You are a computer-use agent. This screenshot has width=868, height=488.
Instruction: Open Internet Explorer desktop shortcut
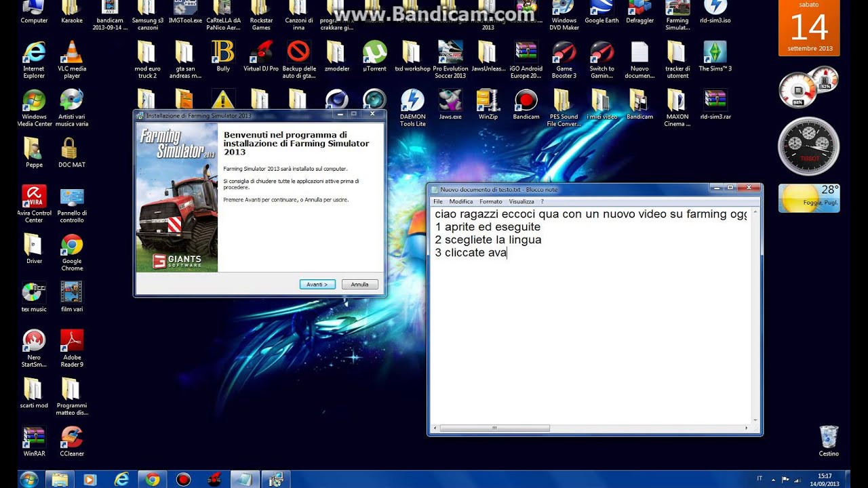point(34,60)
